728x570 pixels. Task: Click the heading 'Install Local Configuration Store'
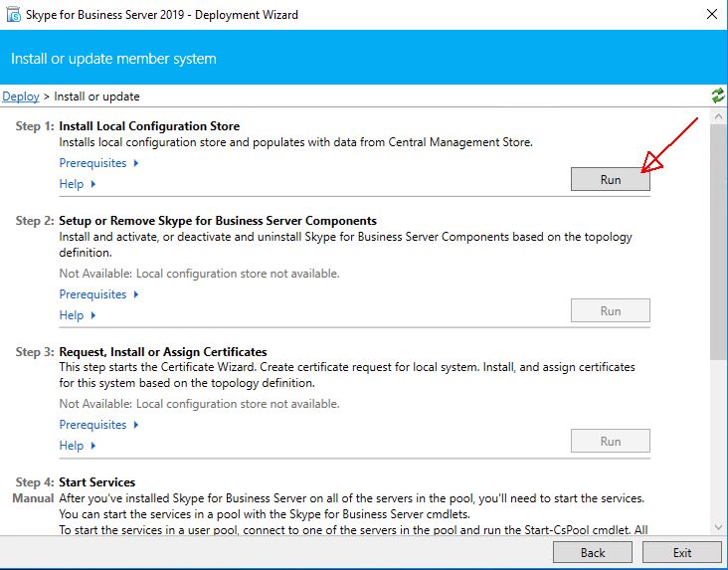pos(149,126)
